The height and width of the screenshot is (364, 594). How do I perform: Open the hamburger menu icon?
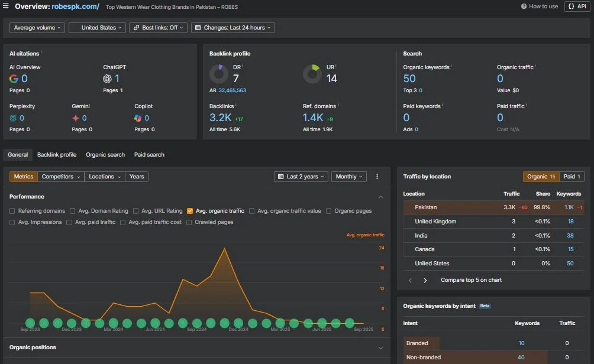point(6,6)
